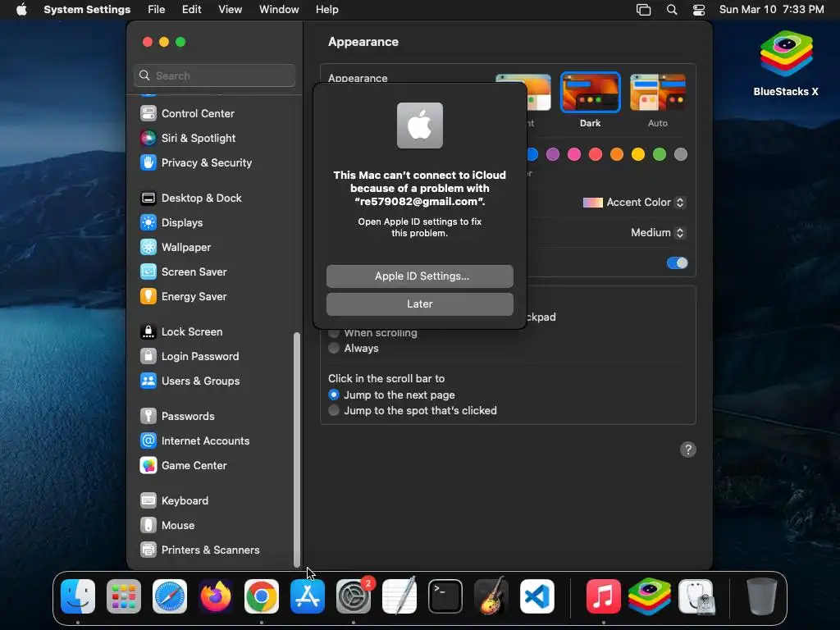
Task: Open the Medium sidebar icon size dropdown
Action: [x=658, y=233]
